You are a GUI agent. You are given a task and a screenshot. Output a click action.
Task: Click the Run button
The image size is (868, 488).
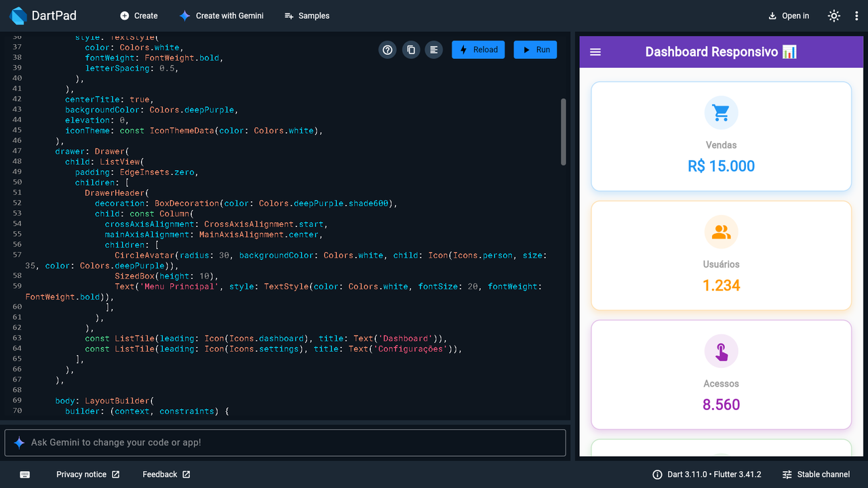535,49
